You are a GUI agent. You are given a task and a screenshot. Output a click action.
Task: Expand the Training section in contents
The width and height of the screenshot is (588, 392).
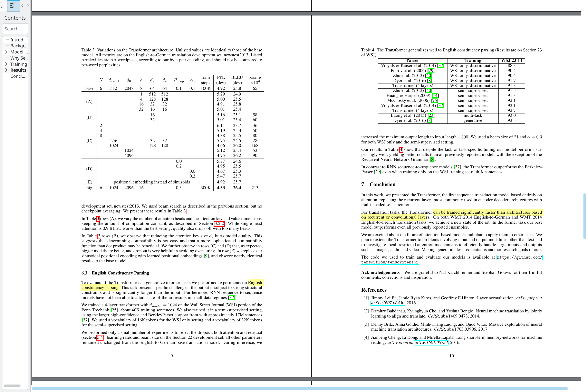click(6, 64)
